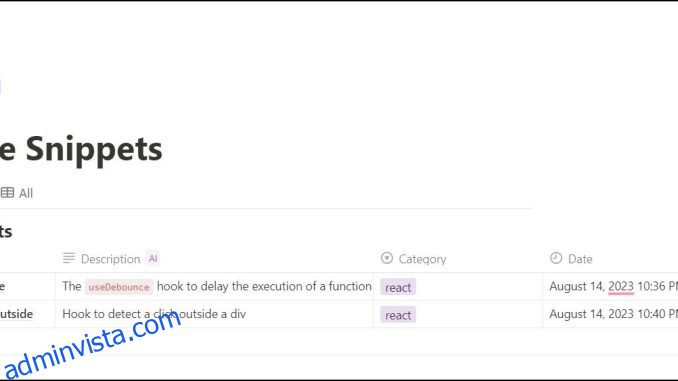Click the empty new row below the table
The image size is (678, 381).
coord(339,342)
